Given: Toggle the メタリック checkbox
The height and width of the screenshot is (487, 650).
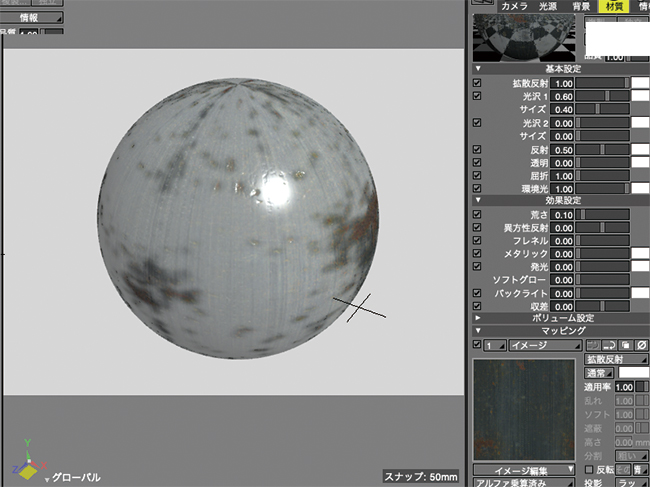Looking at the screenshot, I should 477,253.
